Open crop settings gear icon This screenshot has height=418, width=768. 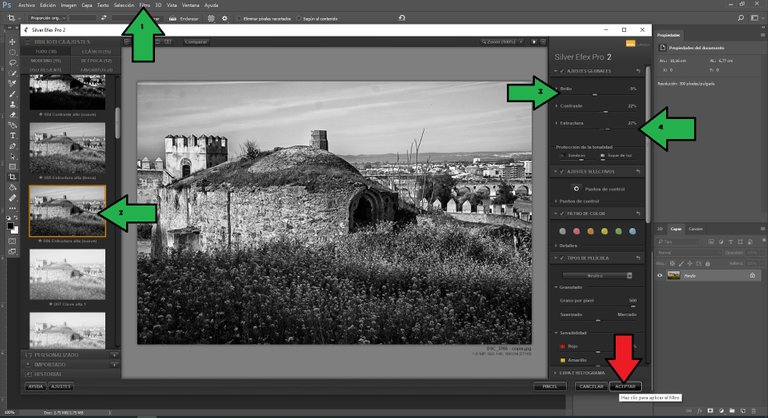click(x=224, y=19)
